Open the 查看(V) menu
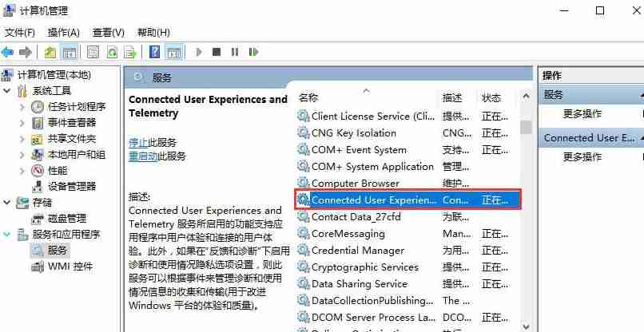The height and width of the screenshot is (332, 644). tap(108, 33)
